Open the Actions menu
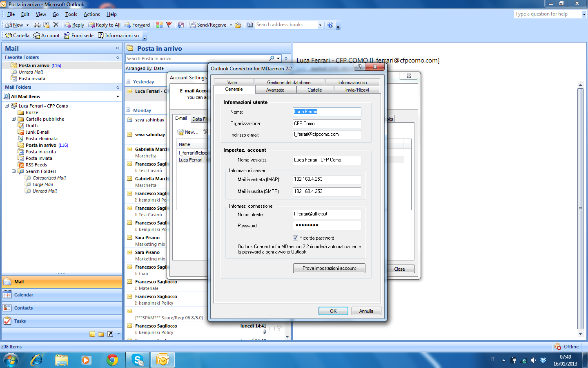Viewport: 588px width, 368px height. tap(92, 14)
